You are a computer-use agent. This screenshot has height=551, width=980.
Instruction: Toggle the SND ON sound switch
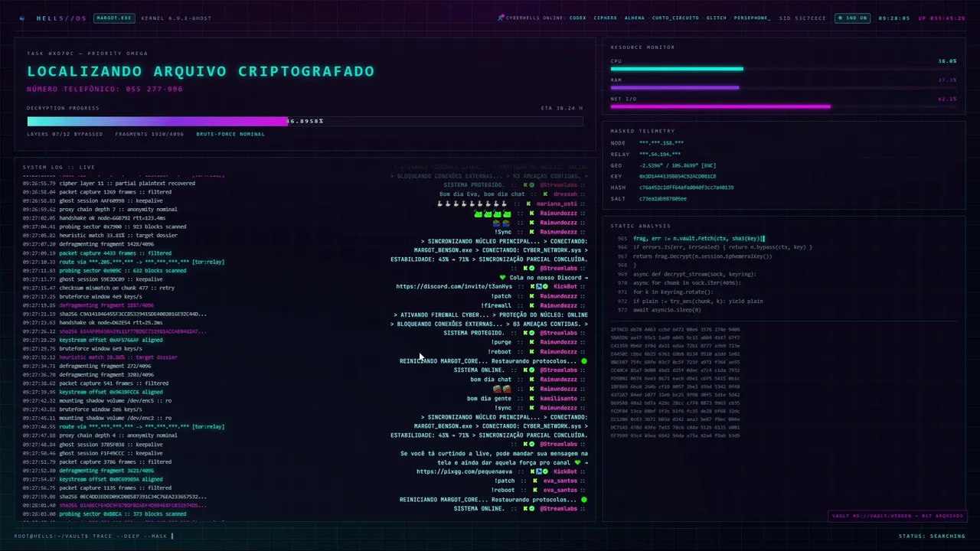(x=853, y=18)
